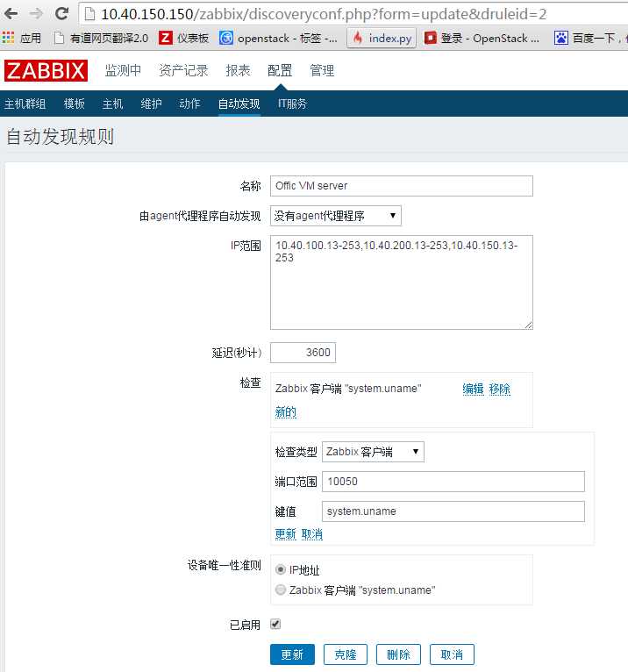Go to 主机 submenu
This screenshot has height=672, width=628.
coord(112,104)
